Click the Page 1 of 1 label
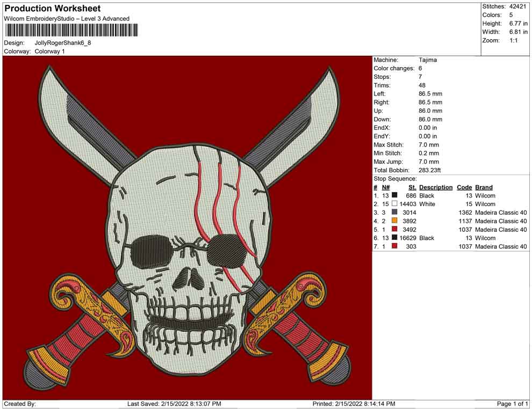Screen dimensions: 532x409 tap(512, 404)
